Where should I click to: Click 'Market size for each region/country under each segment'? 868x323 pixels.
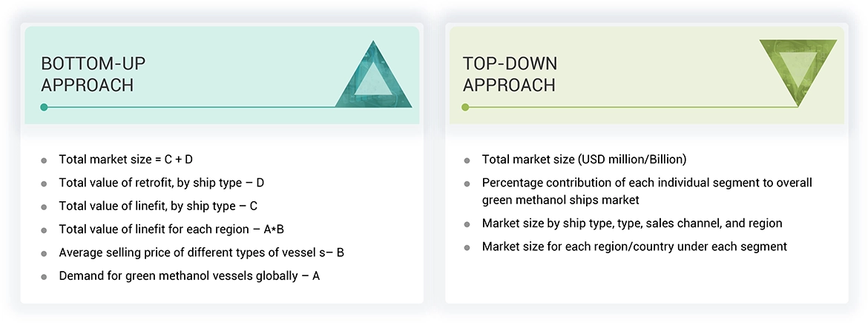(634, 247)
